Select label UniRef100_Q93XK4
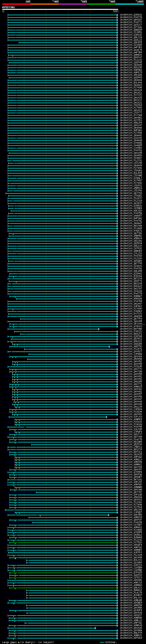This screenshot has height=644, width=146. pos(131,357)
